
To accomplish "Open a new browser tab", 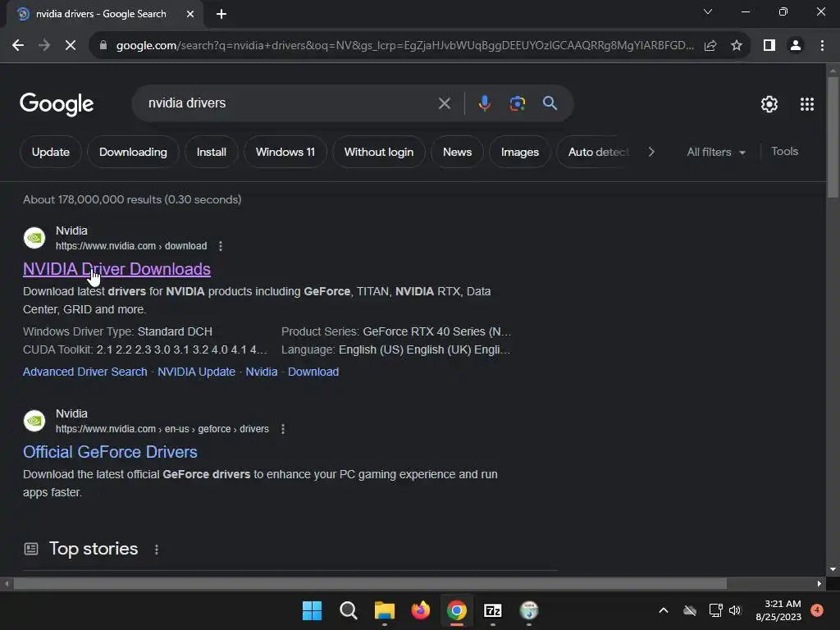I will click(x=221, y=15).
